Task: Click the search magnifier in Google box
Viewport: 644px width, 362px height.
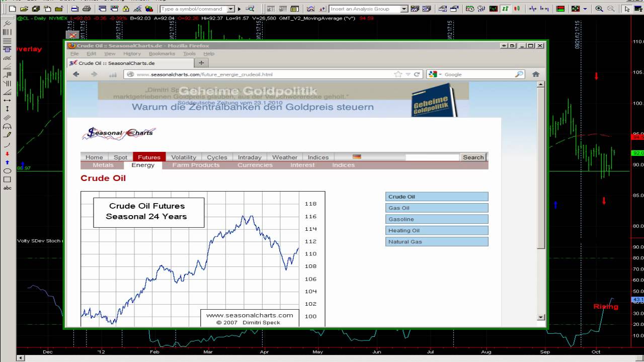Action: pyautogui.click(x=519, y=74)
